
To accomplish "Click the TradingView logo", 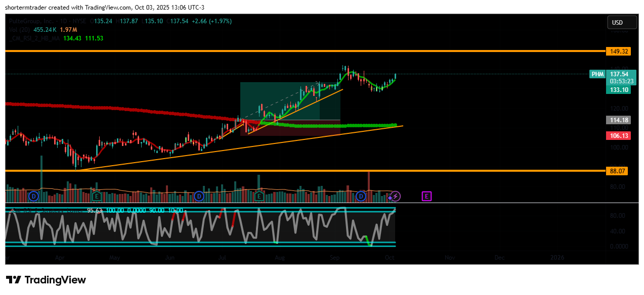I will (x=46, y=280).
